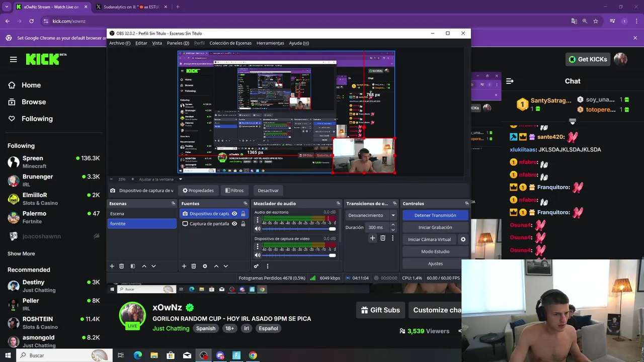
Task: Expand the chat leaderboard chevron
Action: tap(573, 121)
